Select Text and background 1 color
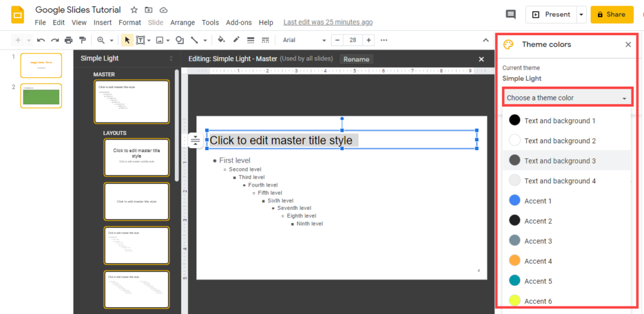This screenshot has height=314, width=644. tap(567, 121)
